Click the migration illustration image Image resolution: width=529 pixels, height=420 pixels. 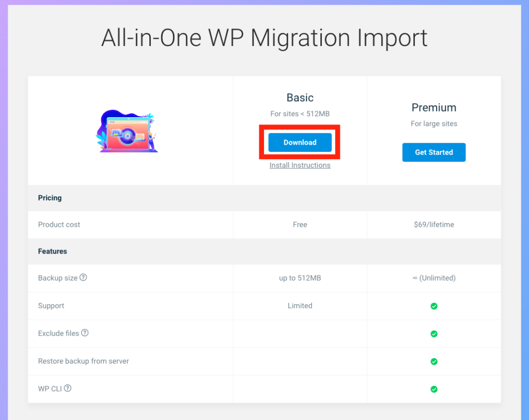127,131
